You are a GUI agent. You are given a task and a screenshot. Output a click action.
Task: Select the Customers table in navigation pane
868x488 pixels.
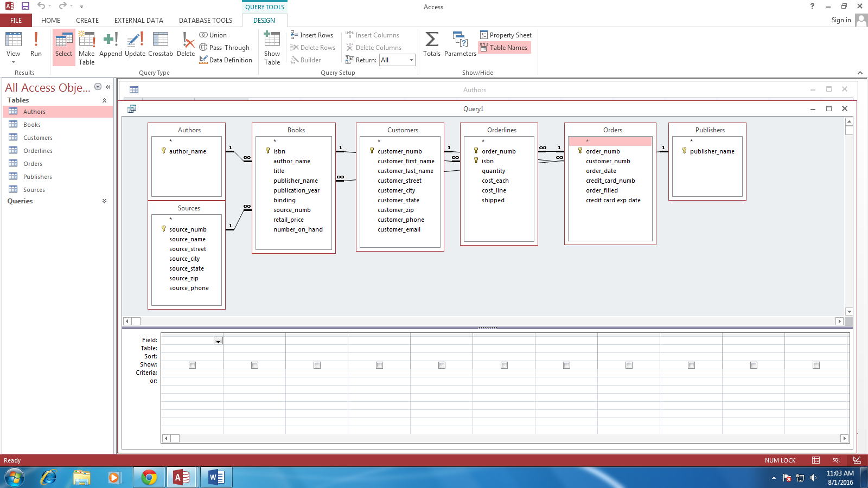coord(58,138)
